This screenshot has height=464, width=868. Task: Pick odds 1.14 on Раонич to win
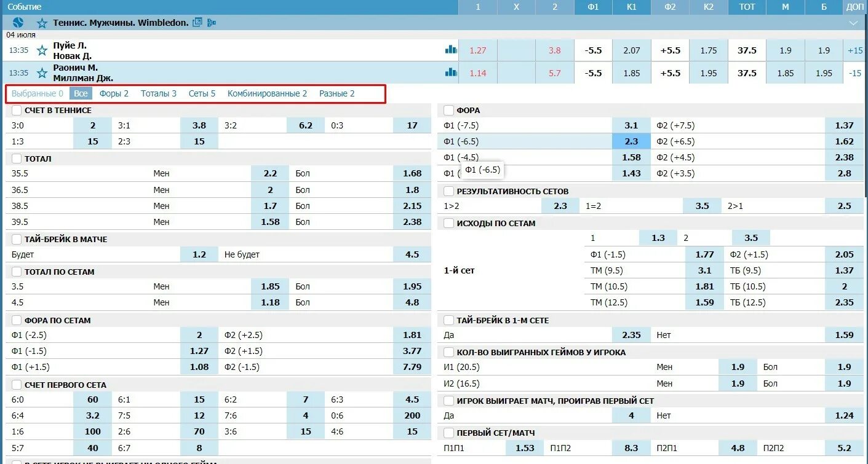coord(478,73)
